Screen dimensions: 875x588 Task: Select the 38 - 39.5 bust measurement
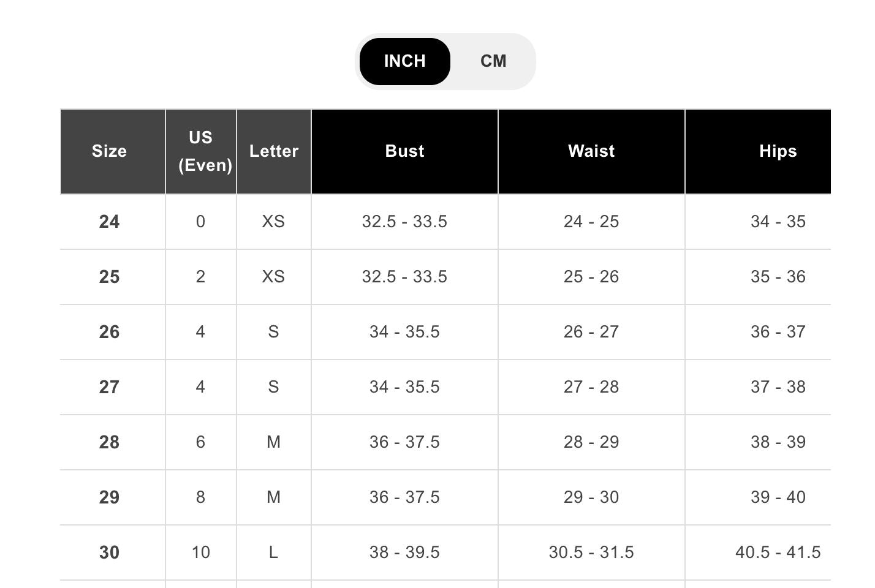[404, 552]
